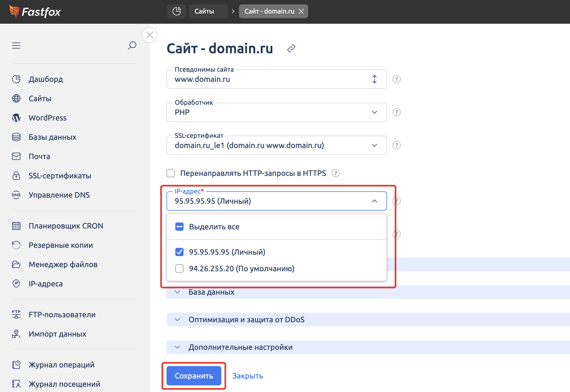Open Управление DNS in sidebar menu

coord(59,195)
